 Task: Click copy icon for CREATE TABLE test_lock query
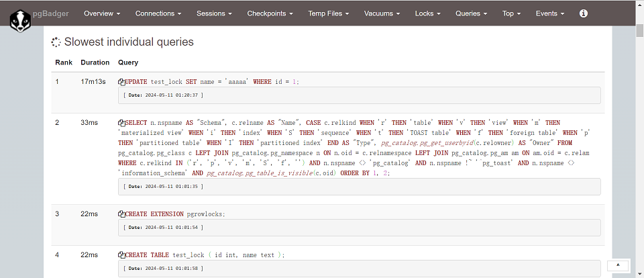[121, 255]
